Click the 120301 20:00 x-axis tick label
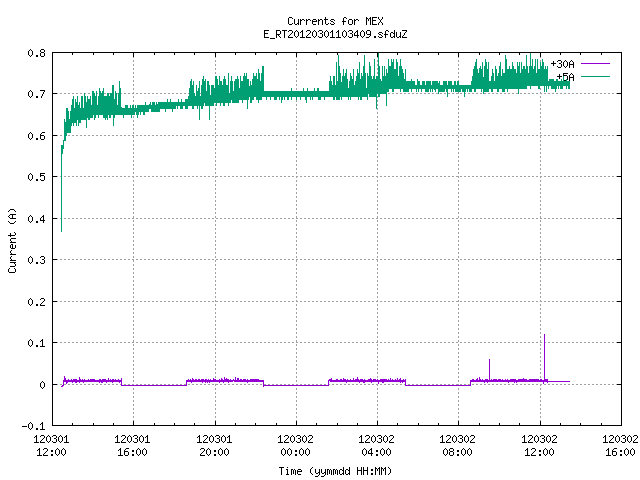The image size is (640, 480). tap(214, 446)
